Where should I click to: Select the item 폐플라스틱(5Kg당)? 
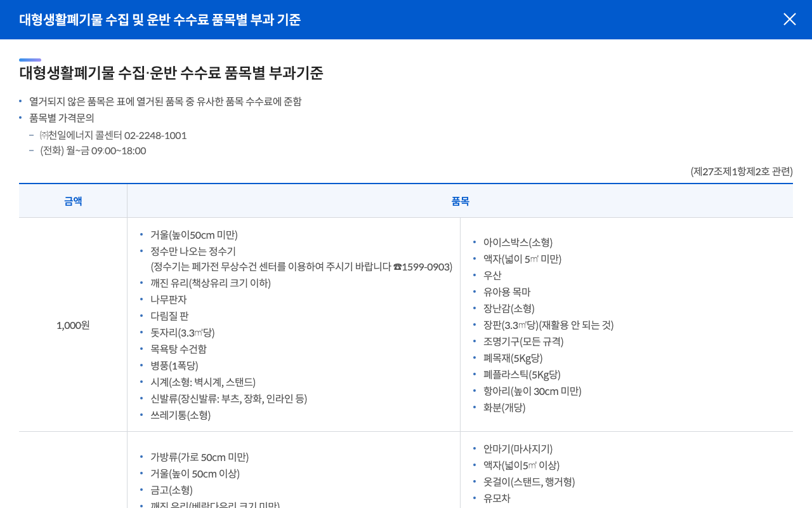pyautogui.click(x=522, y=375)
